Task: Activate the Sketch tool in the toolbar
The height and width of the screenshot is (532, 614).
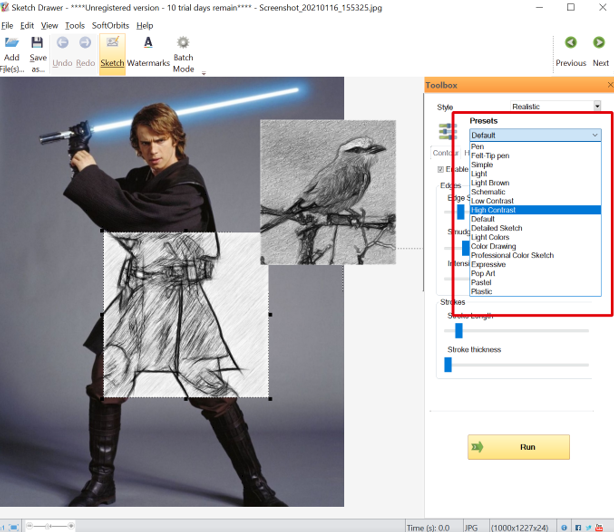Action: (x=112, y=54)
